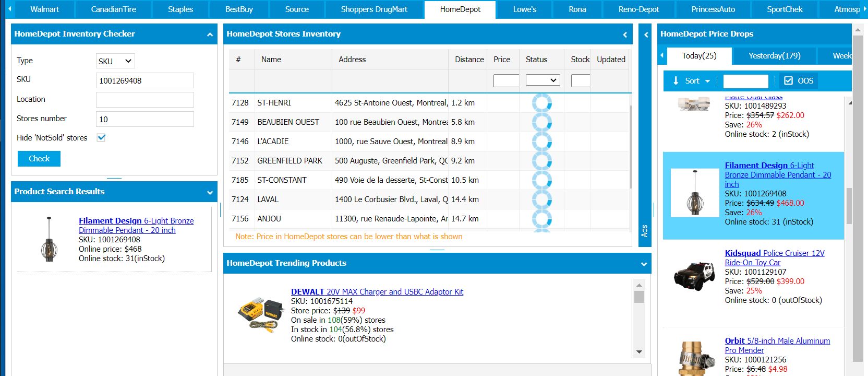Focus the Location input field

(145, 100)
